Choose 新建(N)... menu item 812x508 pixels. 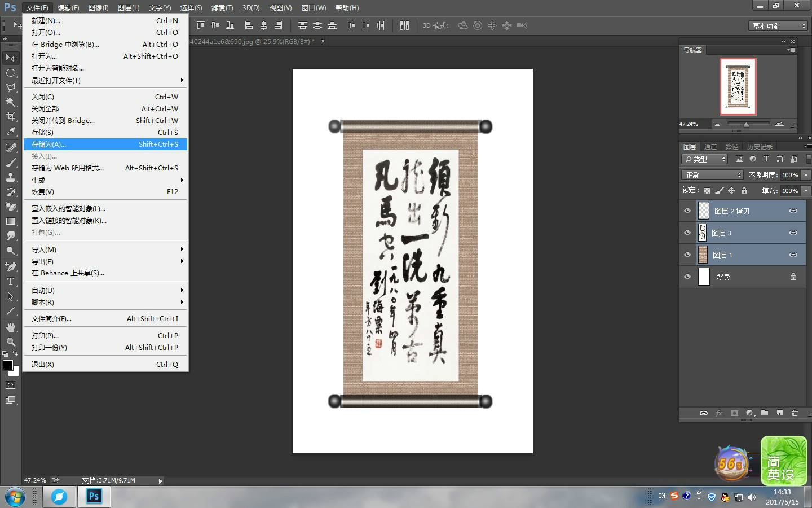105,20
